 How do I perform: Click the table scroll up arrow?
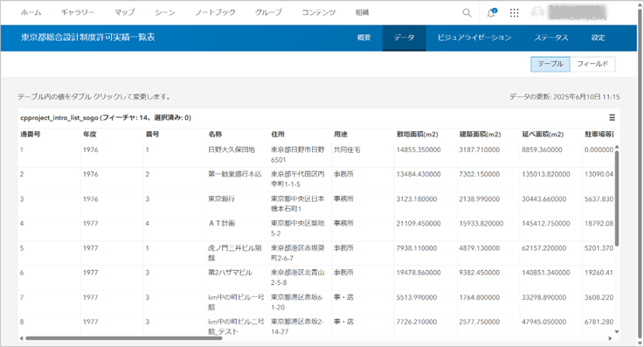[x=617, y=147]
